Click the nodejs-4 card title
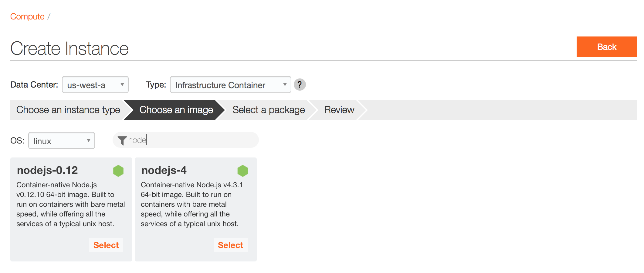The width and height of the screenshot is (644, 273). point(164,170)
